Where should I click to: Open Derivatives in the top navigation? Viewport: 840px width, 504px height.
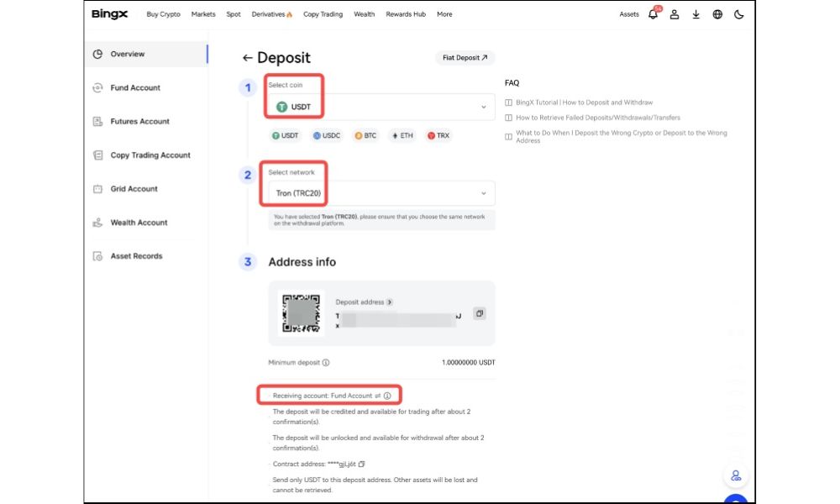(x=272, y=14)
